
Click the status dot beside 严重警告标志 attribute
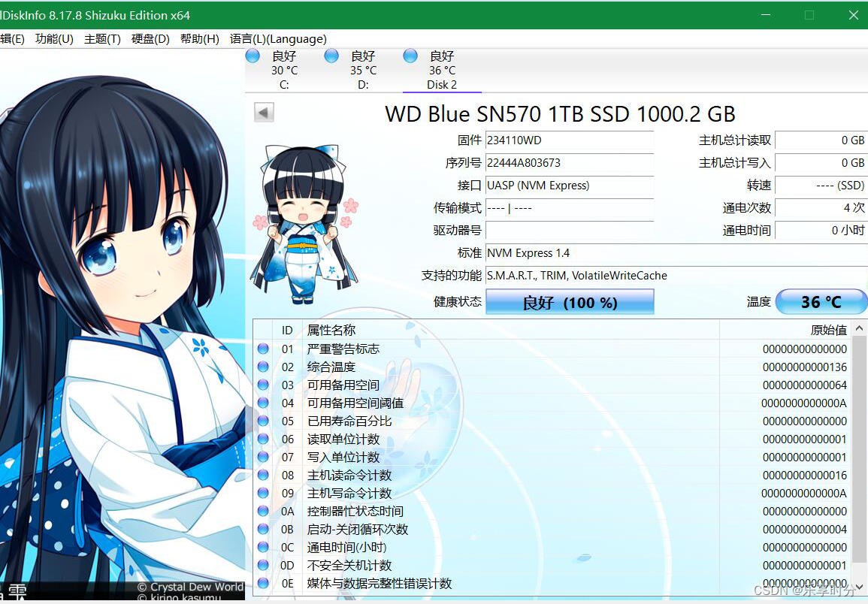click(x=263, y=349)
